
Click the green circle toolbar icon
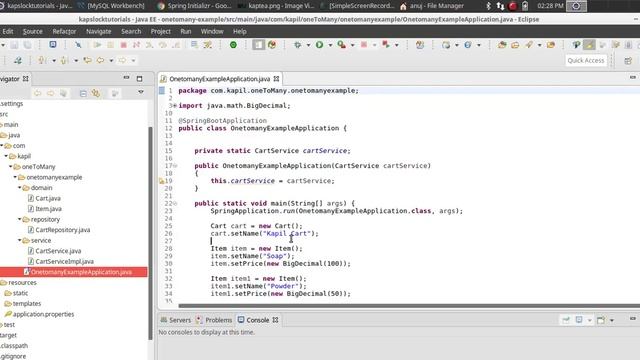[233, 45]
